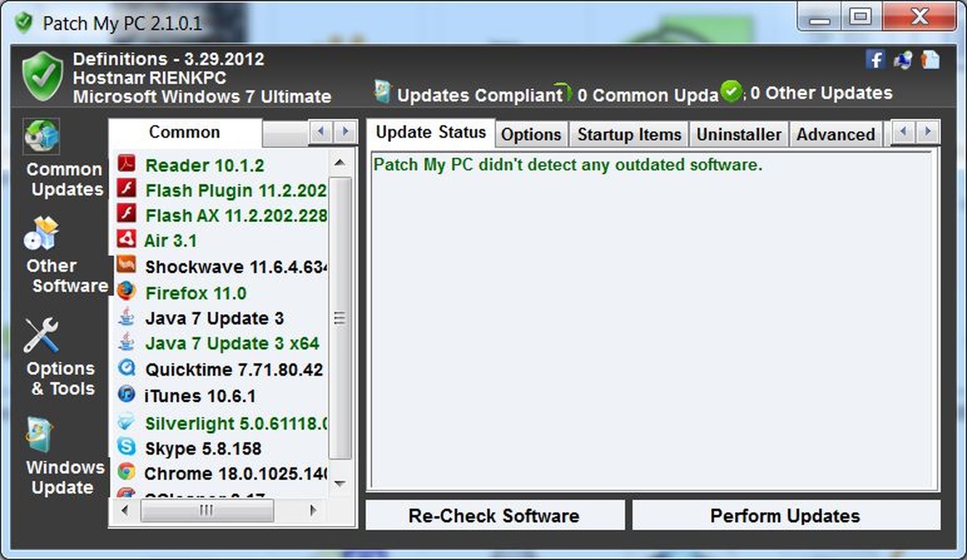Open the Options & Tools wrench icon

41,334
